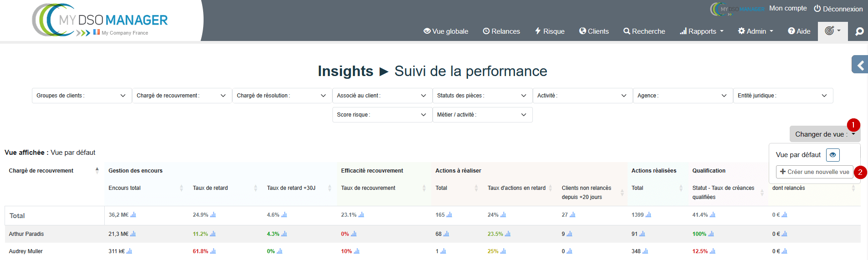Open the Entité juridique dropdown
This screenshot has width=868, height=260.
[782, 96]
